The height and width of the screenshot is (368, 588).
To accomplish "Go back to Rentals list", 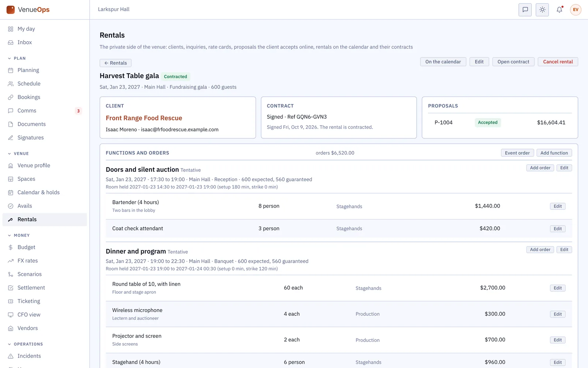I will click(115, 63).
